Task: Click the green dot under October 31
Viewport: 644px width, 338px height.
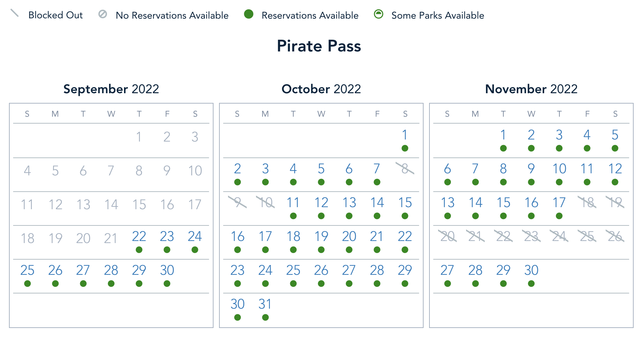Action: 265,318
